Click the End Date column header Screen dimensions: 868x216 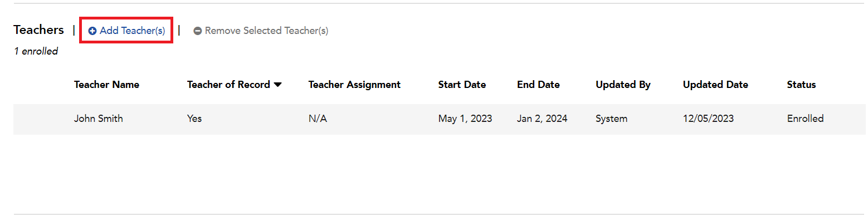pyautogui.click(x=538, y=85)
